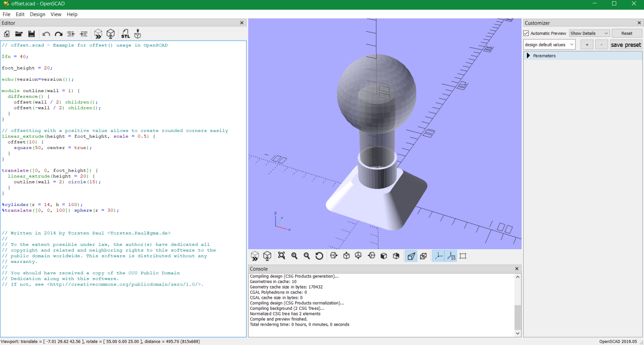The image size is (644, 345).
Task: Select the Render icon in the editor toolbar
Action: 111,34
